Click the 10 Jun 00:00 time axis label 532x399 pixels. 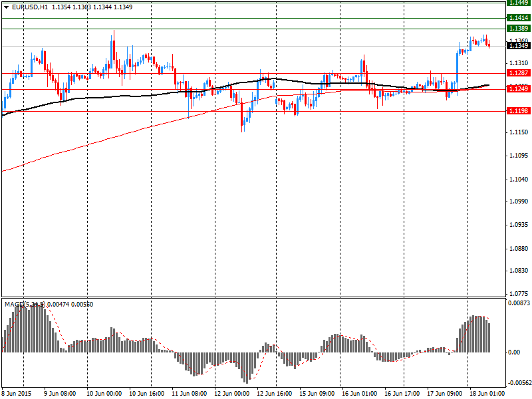coord(104,394)
